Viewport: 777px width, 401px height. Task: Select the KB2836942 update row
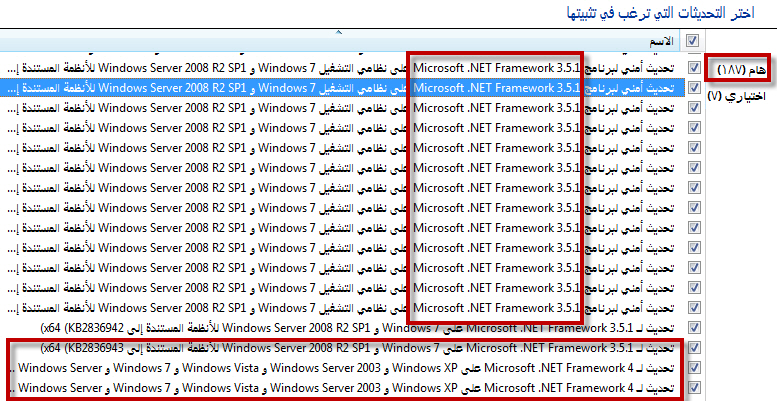tap(357, 328)
